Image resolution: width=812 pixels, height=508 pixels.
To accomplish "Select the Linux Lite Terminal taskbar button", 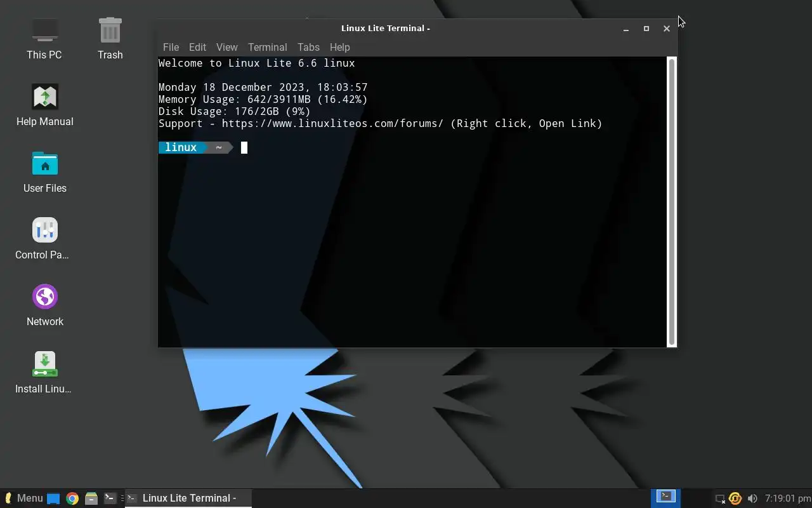I will 188,498.
